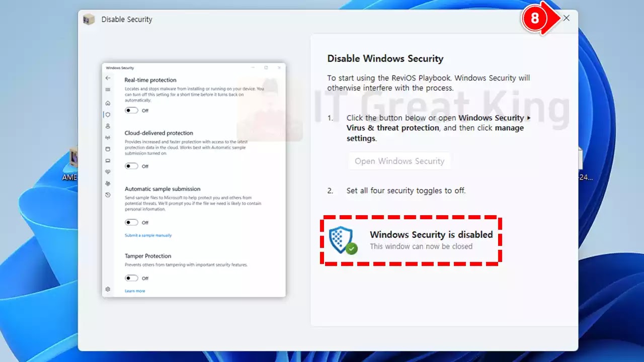Select Virus & threat protection shield icon in sidebar
The image size is (644, 362).
click(108, 115)
